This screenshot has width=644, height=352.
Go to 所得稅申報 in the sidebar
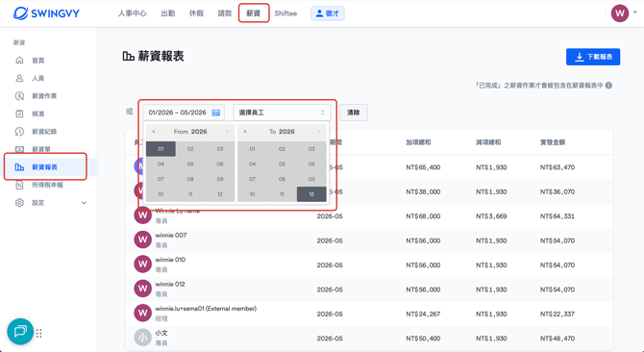point(48,185)
